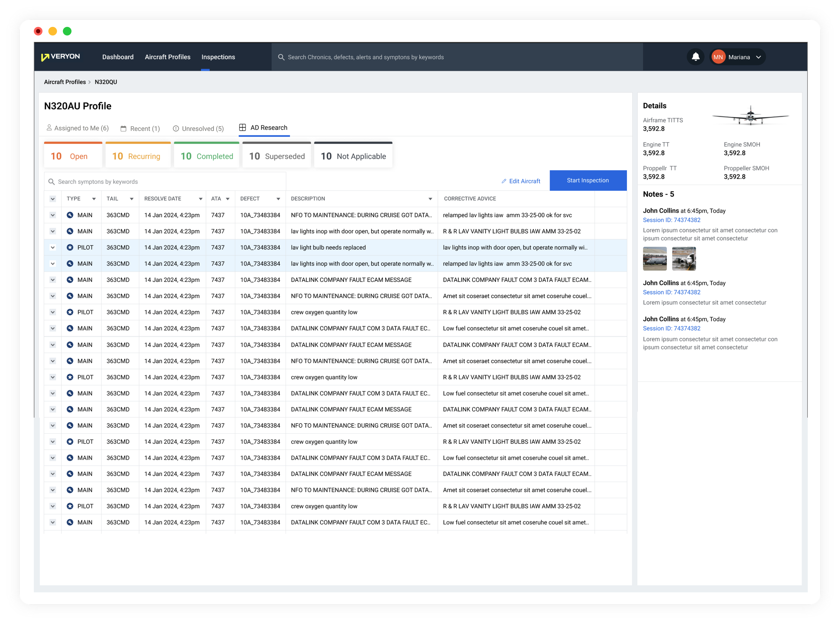Expand the Mariana user menu chevron
The width and height of the screenshot is (840, 624).
pos(758,57)
